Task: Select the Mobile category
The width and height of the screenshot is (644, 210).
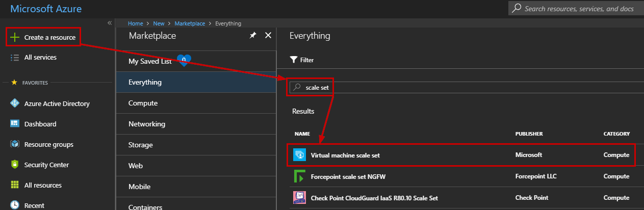Action: tap(196, 187)
